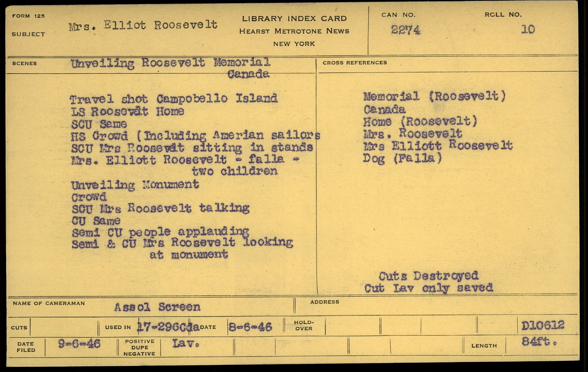Click the Library Index Card heading
Screen dimensions: 588x372
294,19
